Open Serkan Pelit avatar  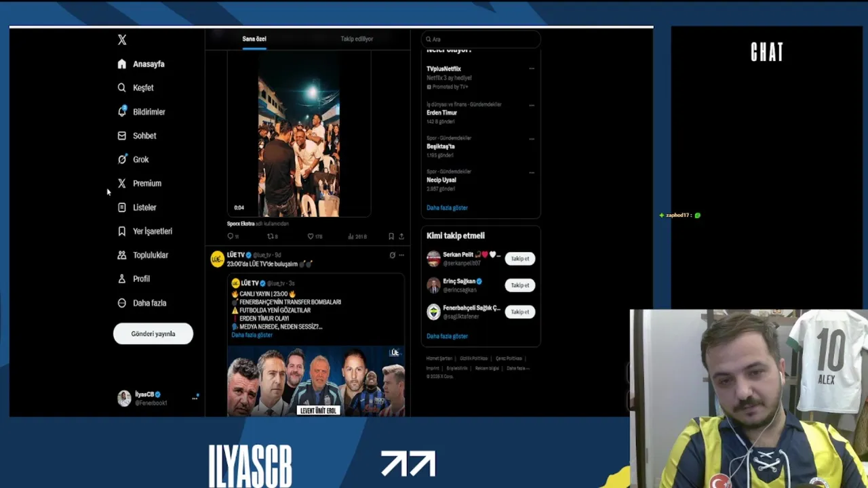[433, 258]
